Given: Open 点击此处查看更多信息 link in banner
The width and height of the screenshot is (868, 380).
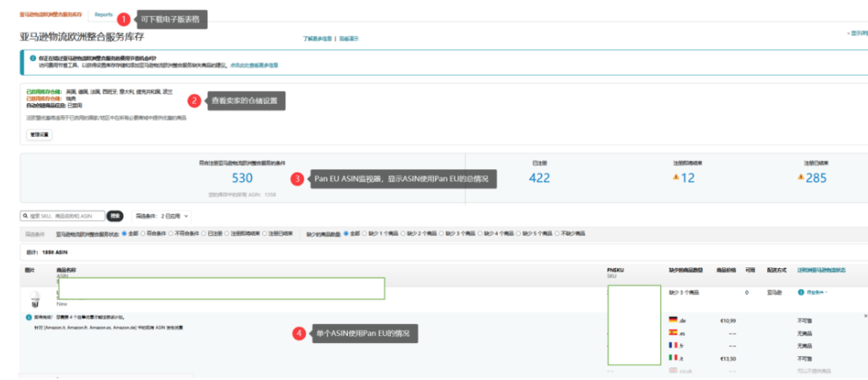Looking at the screenshot, I should coord(254,64).
